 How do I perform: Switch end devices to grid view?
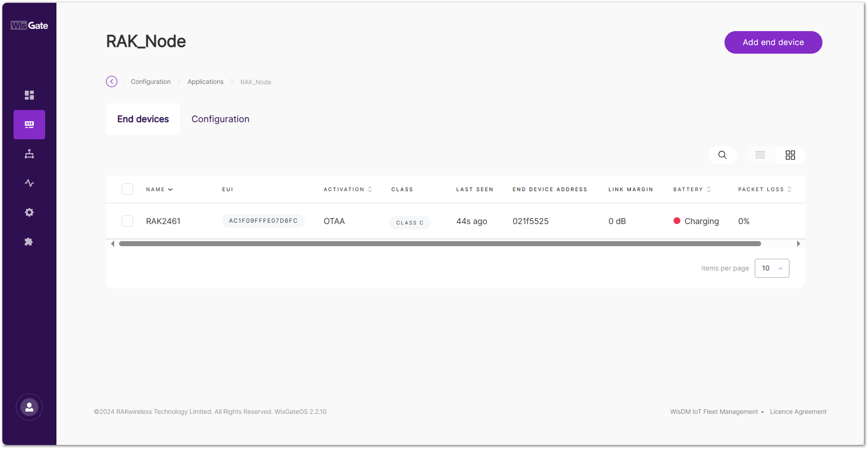coord(790,155)
